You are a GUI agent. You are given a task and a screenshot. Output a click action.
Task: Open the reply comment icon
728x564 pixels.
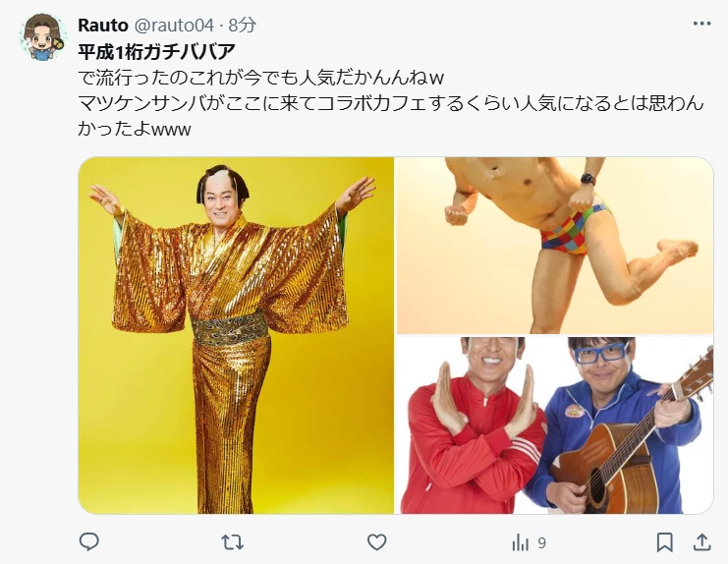point(88,541)
